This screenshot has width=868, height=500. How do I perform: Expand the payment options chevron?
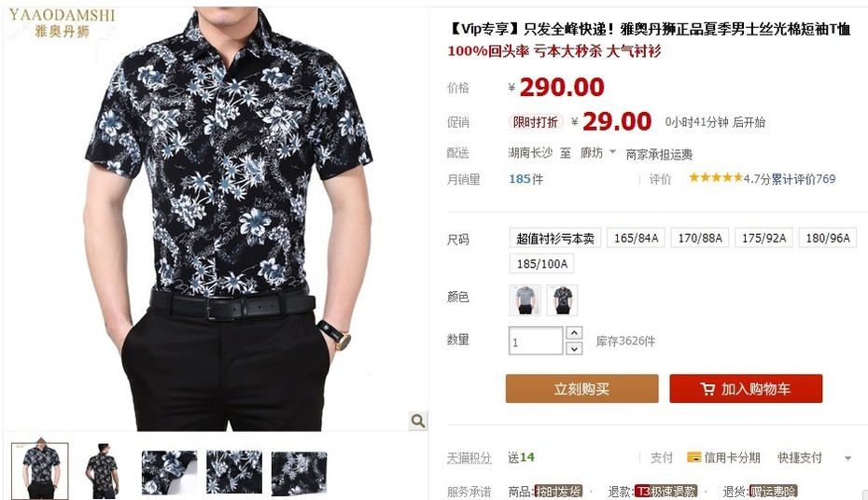[847, 458]
